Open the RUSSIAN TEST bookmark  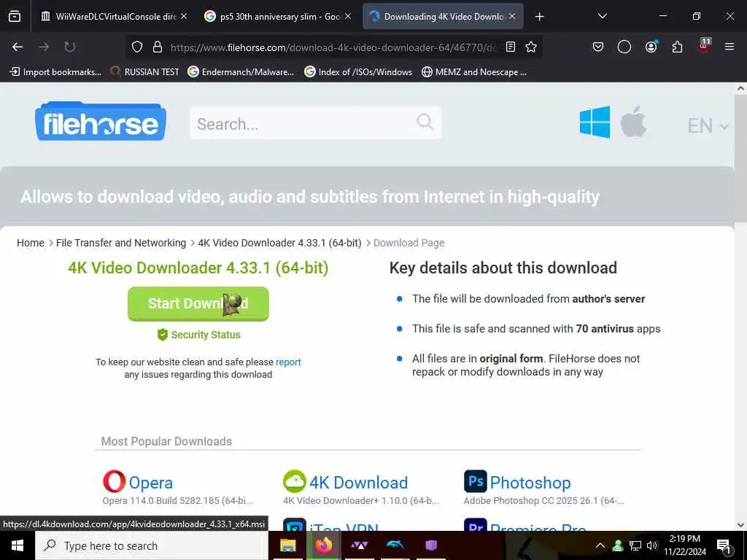pos(145,72)
